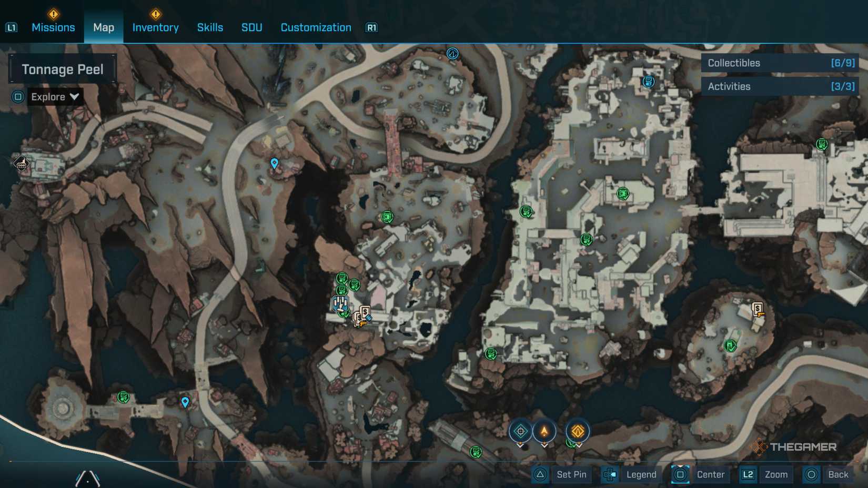Image resolution: width=868 pixels, height=488 pixels.
Task: Select the vehicle station icon on left edge
Action: point(21,165)
